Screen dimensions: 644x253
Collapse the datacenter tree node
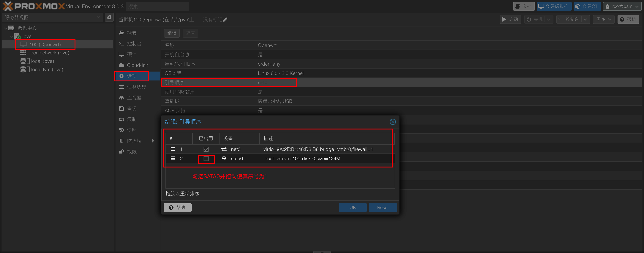click(x=6, y=28)
